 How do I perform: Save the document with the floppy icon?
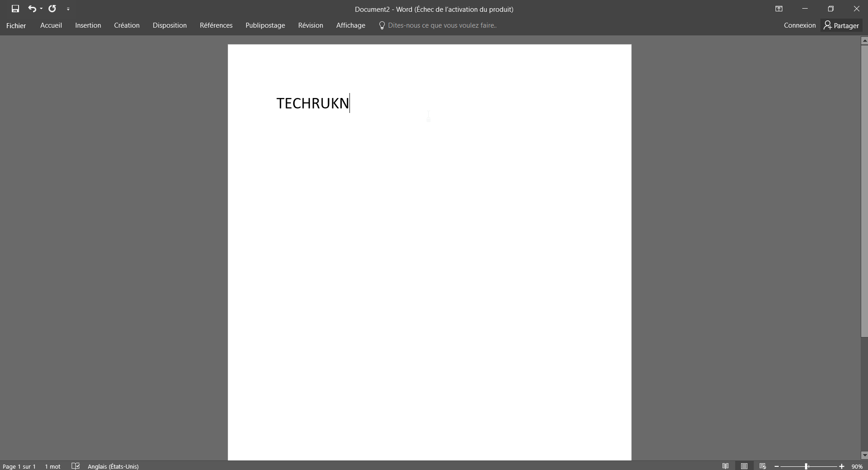(15, 9)
